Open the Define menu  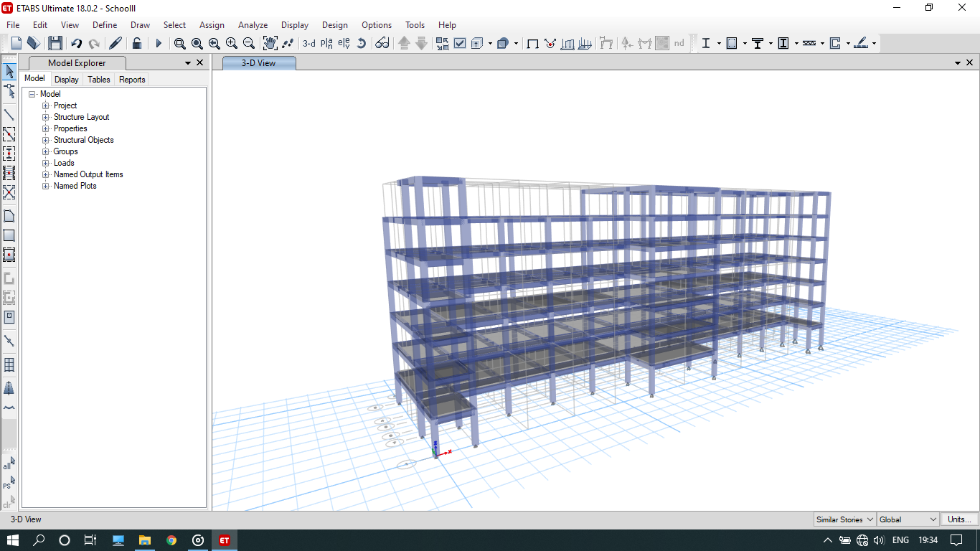click(x=105, y=24)
